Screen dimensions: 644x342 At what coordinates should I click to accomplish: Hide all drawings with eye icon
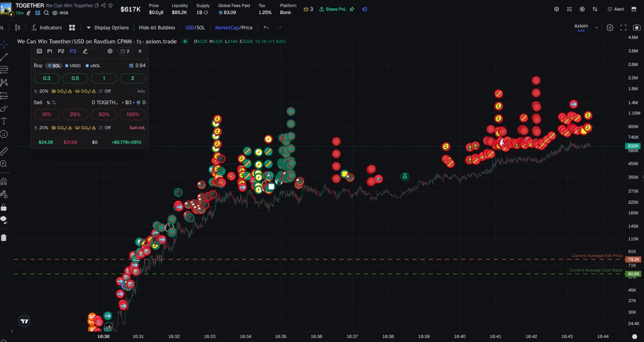(4, 220)
